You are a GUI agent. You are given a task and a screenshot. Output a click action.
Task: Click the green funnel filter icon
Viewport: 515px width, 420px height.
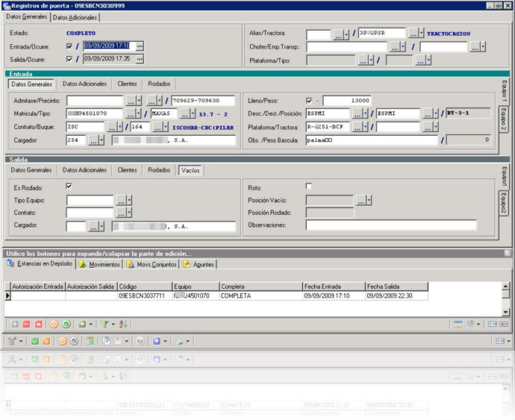104,325
